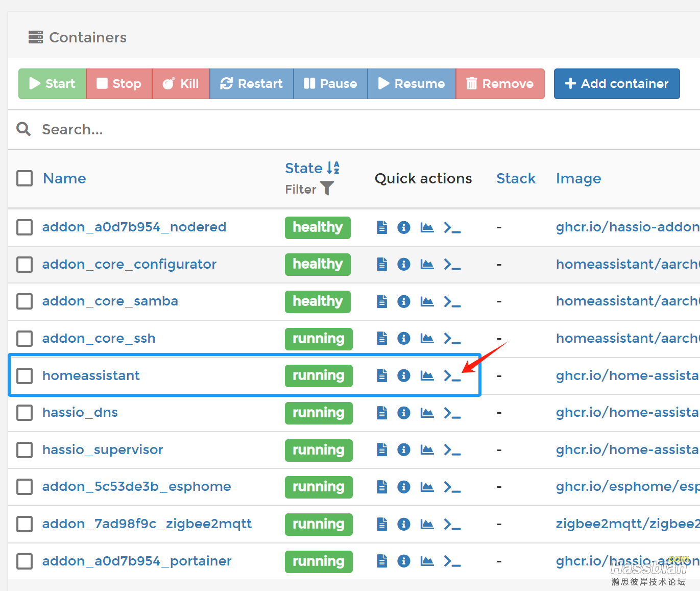The image size is (700, 591).
Task: Inspect homeassistant container info icon
Action: coord(404,375)
